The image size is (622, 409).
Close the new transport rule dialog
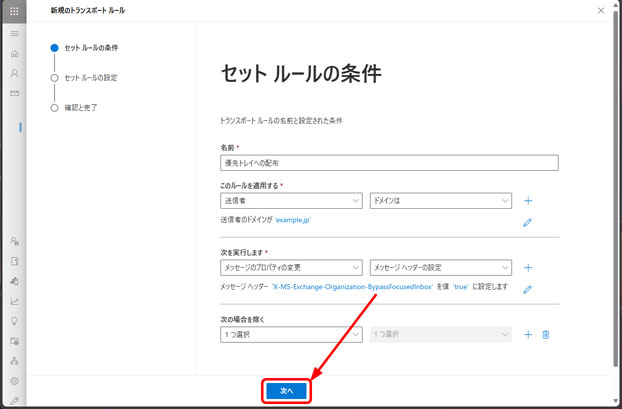pos(601,11)
